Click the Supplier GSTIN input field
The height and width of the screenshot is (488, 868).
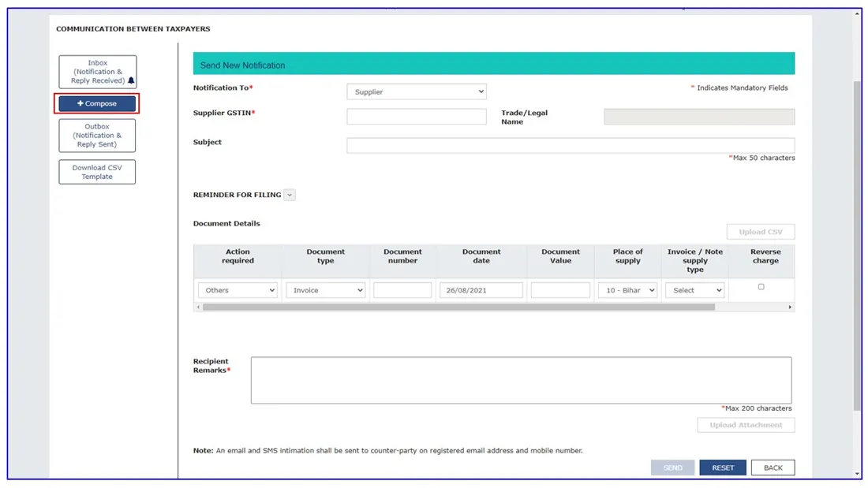pyautogui.click(x=417, y=116)
